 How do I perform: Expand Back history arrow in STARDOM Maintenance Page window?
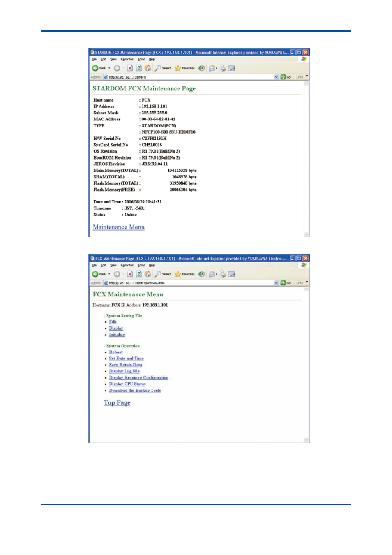coord(109,68)
